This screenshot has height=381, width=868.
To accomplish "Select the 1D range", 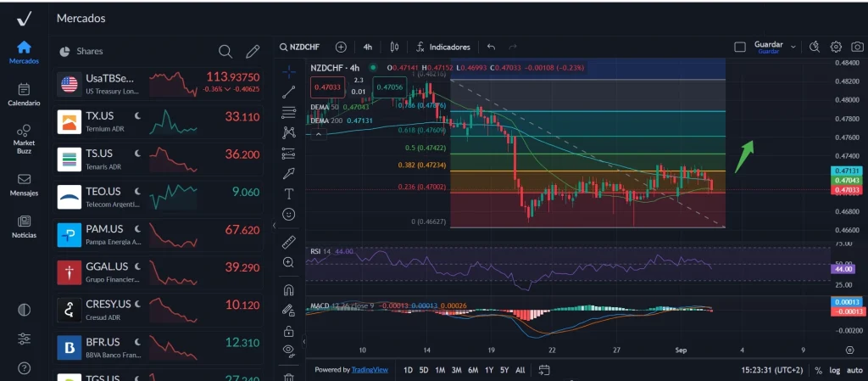I will pyautogui.click(x=408, y=370).
